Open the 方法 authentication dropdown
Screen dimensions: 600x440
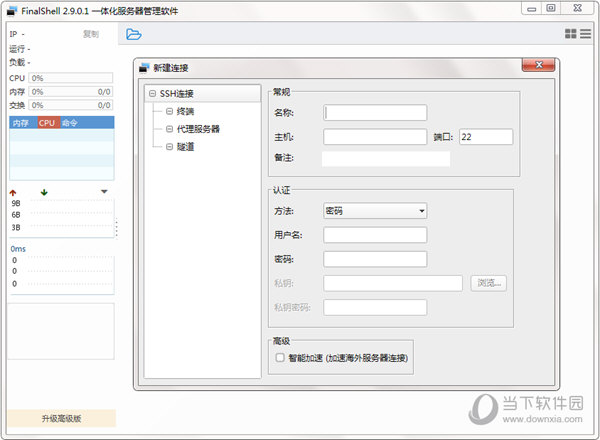[375, 211]
